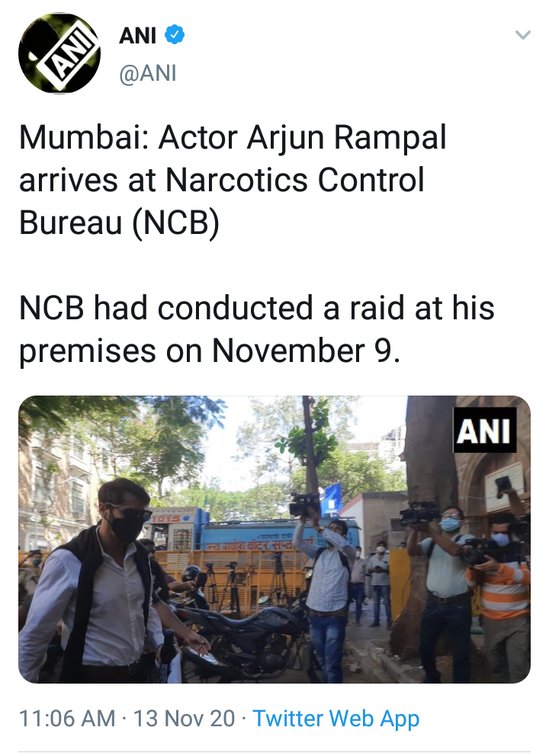
Task: Open the ANI display name profile link
Action: pos(137,35)
